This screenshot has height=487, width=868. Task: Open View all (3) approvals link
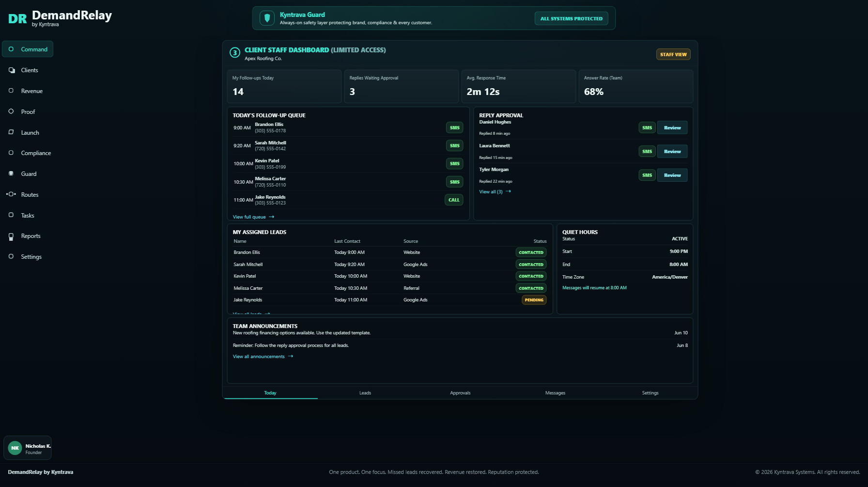495,192
